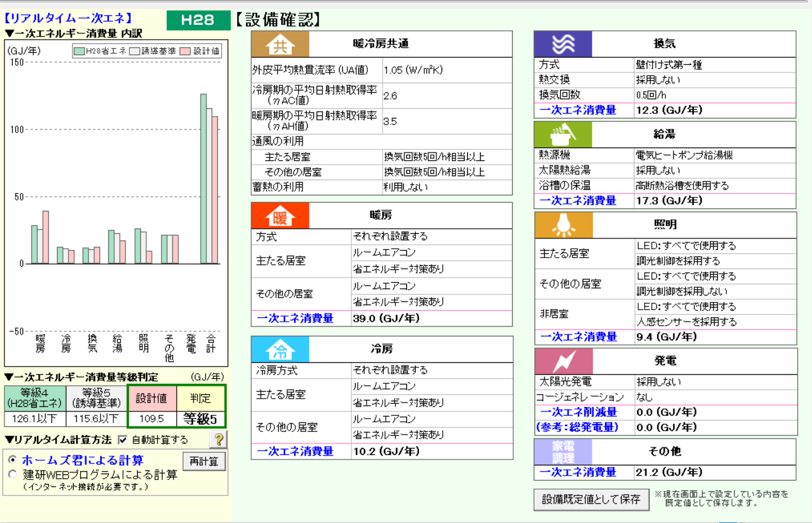Click the green 給湯 hot water icon
812x523 pixels.
tap(563, 135)
